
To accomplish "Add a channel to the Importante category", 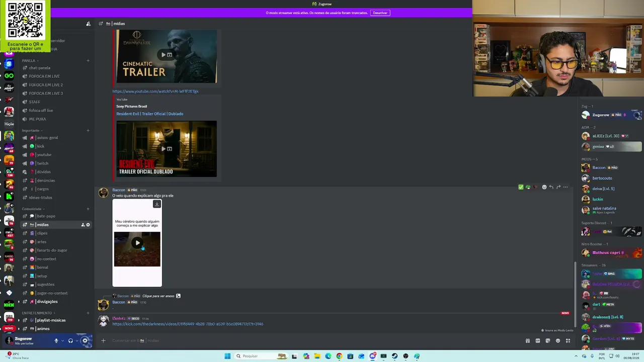I will pyautogui.click(x=88, y=131).
